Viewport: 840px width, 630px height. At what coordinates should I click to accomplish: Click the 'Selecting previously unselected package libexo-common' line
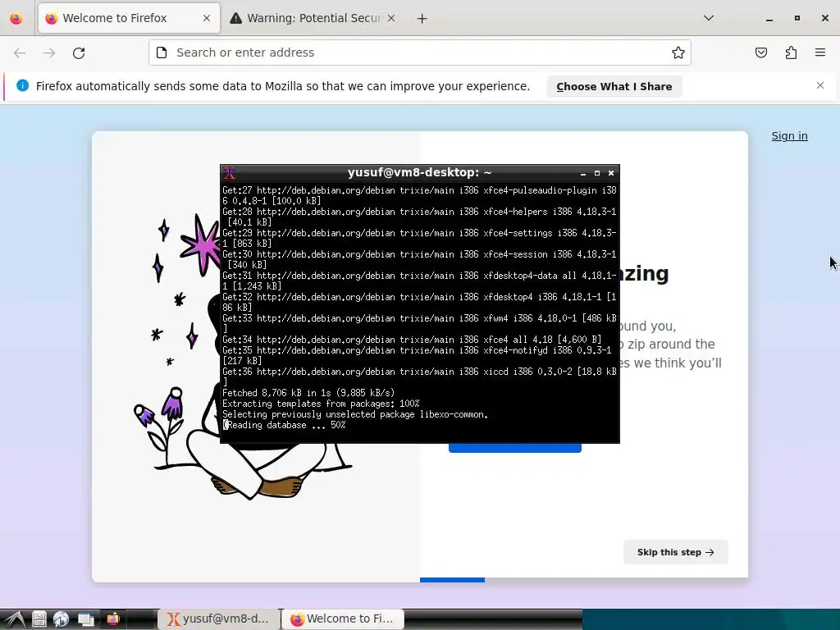355,414
